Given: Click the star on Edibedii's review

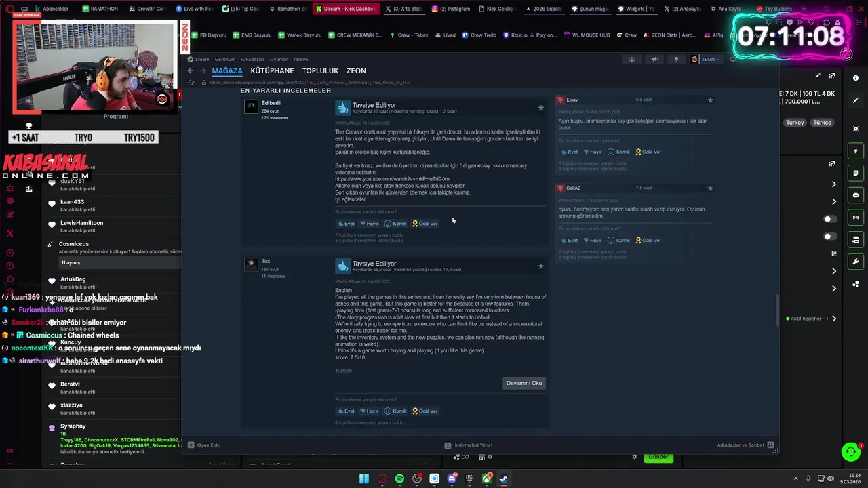Looking at the screenshot, I should 540,108.
